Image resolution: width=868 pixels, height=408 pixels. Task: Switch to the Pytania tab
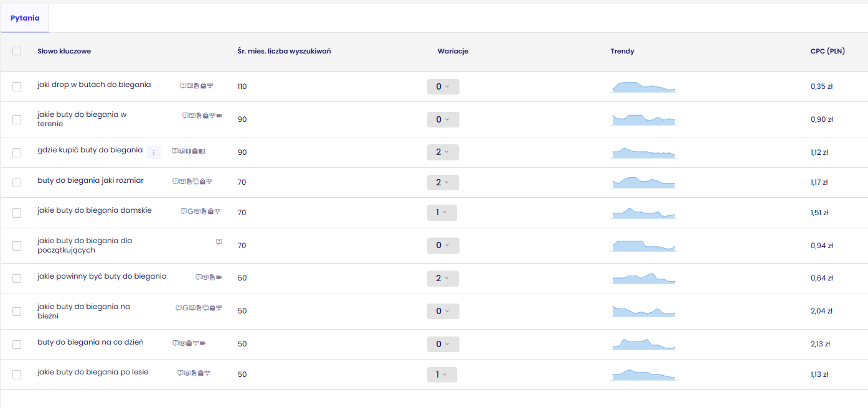25,18
